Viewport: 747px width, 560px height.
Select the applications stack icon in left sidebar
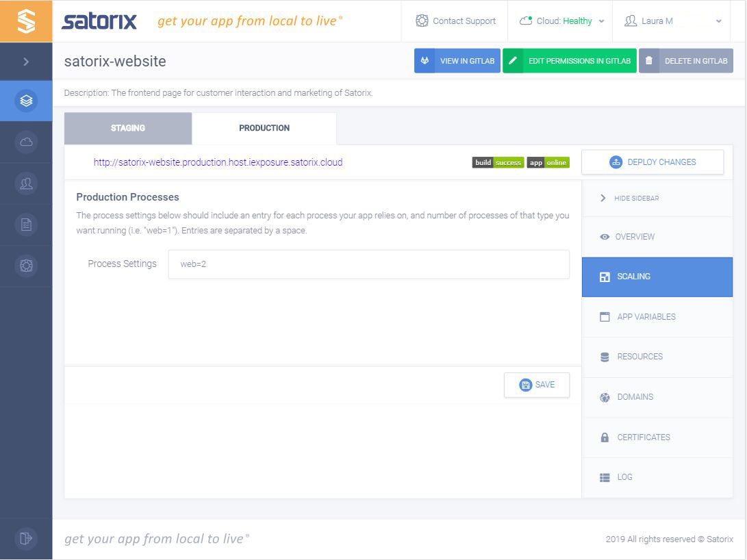pos(26,100)
